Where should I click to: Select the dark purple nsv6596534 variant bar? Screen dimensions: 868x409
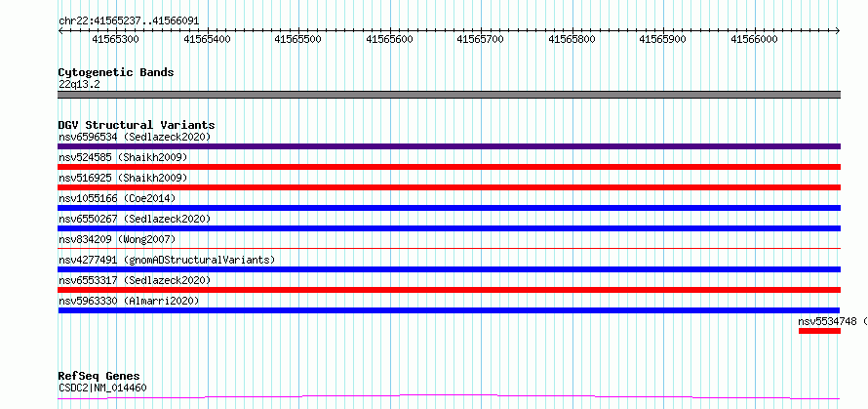(449, 146)
